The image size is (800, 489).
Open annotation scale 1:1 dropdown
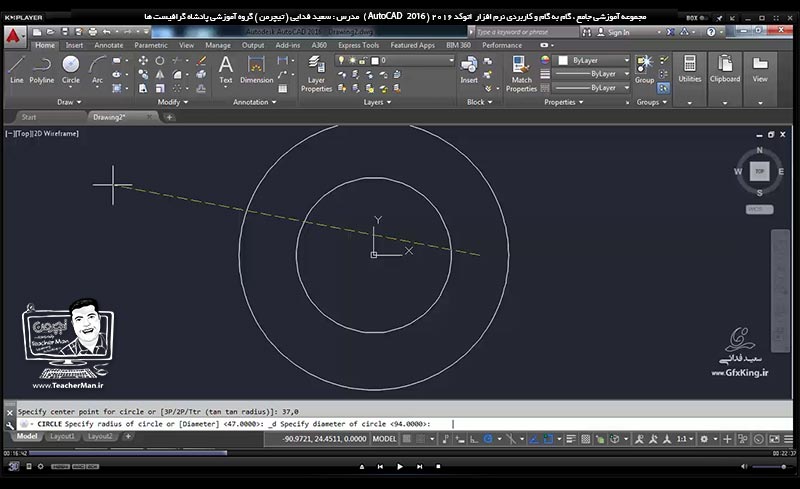pos(685,438)
